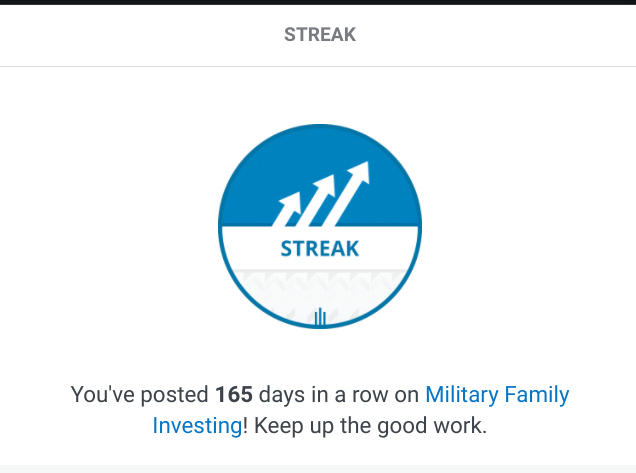Tap the gray strip below the message
Image resolution: width=636 pixels, height=473 pixels.
pyautogui.click(x=318, y=468)
